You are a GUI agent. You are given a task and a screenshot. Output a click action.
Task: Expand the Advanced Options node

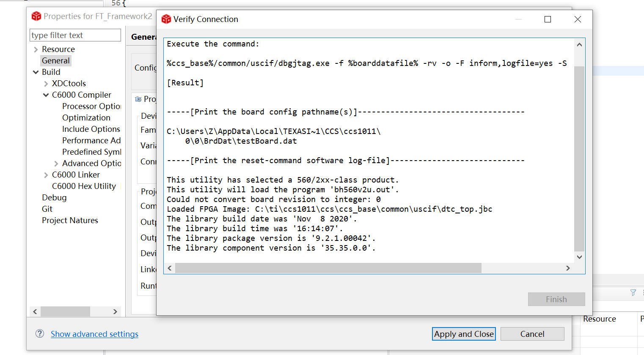point(56,164)
